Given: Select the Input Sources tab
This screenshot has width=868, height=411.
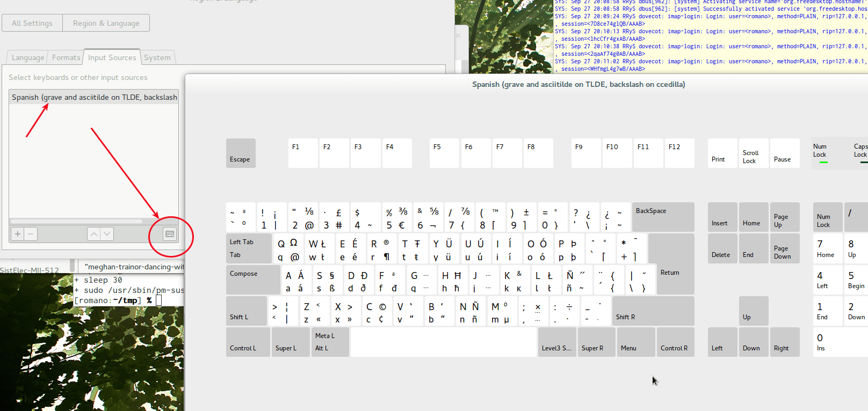Looking at the screenshot, I should 112,57.
